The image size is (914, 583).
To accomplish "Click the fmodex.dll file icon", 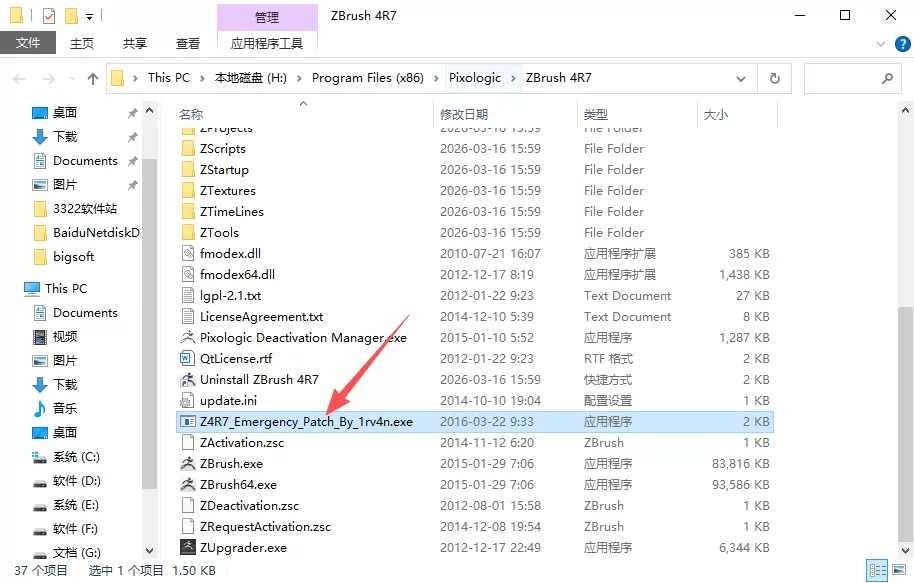I will pos(188,254).
